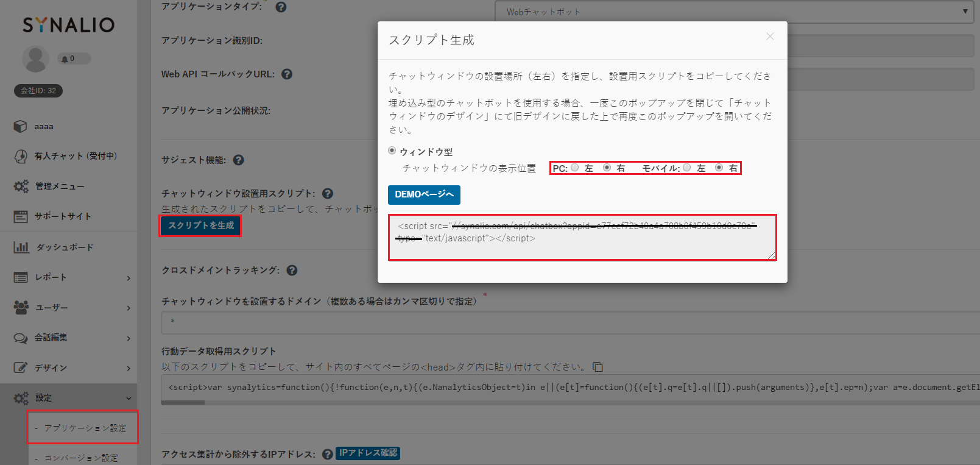Viewport: 980px width, 465px height.
Task: Click the domain input field containing asterisk
Action: [570, 322]
